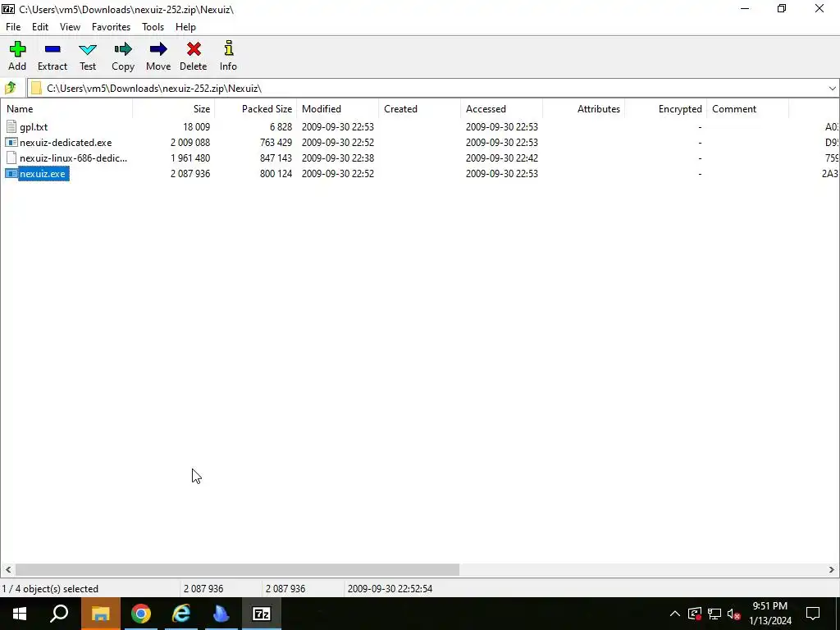Select the gpl.txt file icon
Screen dimensions: 840x630
(11, 127)
